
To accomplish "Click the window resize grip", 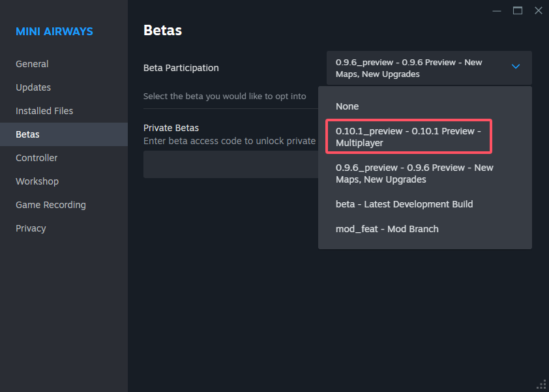I will coord(541,384).
